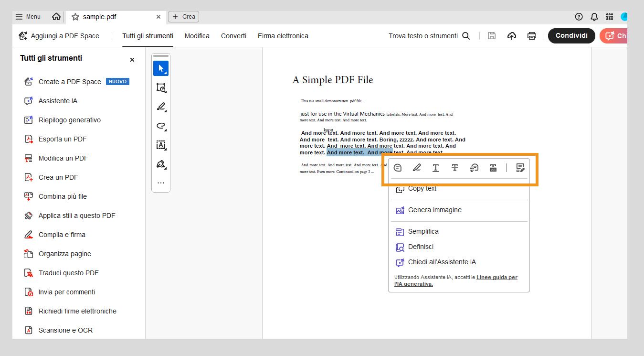Close the sample.pdf tab
644x356 pixels.
158,17
